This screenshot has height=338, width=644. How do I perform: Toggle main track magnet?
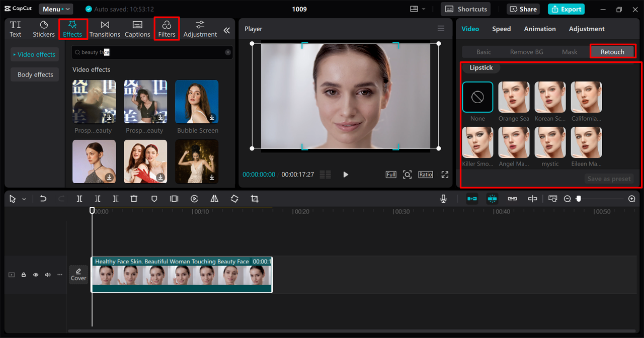[472, 199]
